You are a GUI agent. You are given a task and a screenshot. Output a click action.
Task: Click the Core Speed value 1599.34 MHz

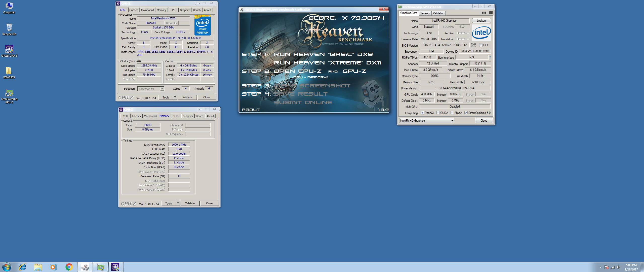point(149,65)
